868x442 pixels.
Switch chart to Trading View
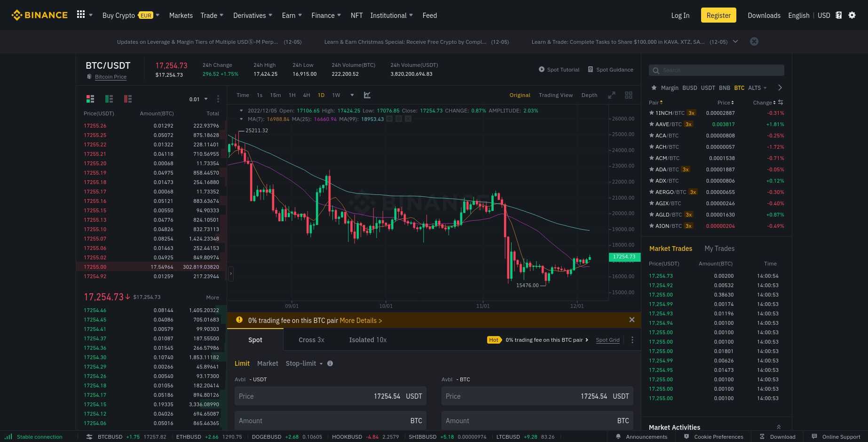(x=556, y=95)
